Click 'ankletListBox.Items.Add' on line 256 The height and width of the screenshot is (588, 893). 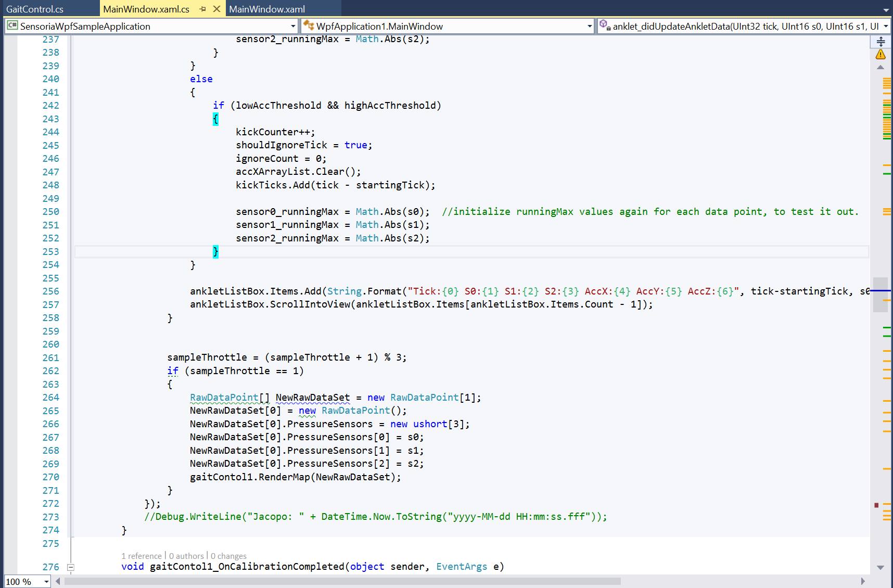click(x=256, y=291)
